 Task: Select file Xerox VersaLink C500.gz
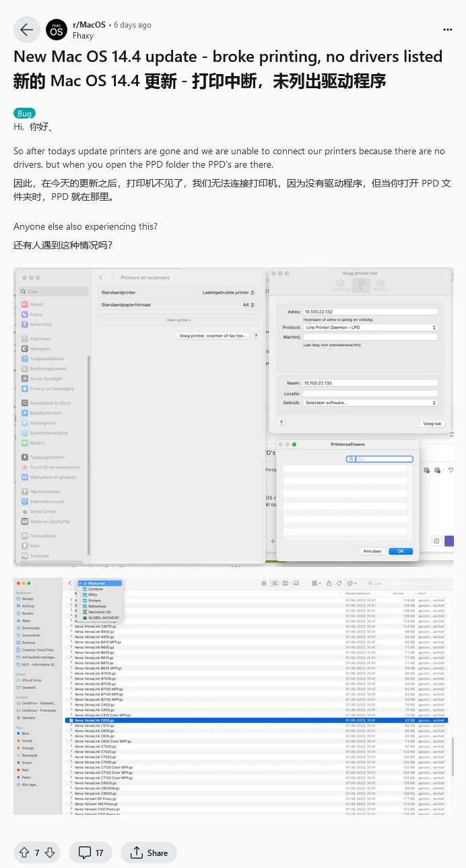(x=256, y=721)
